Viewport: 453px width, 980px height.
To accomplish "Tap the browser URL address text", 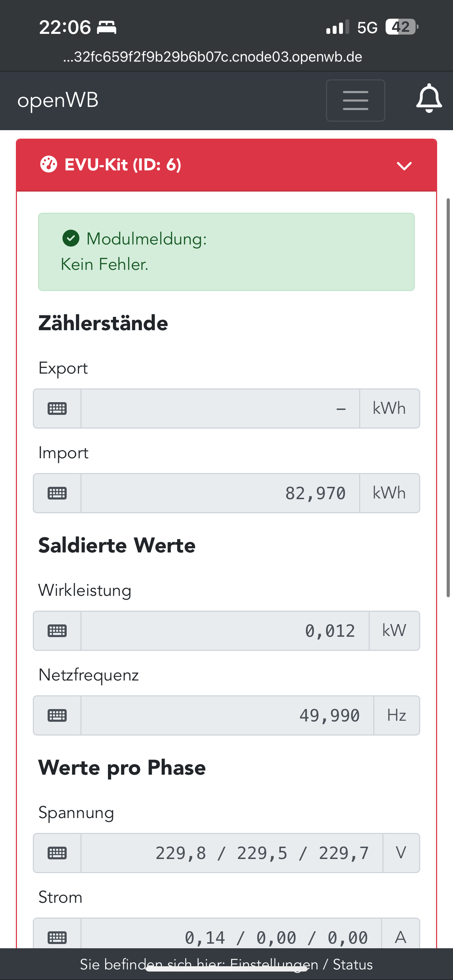I will click(x=213, y=57).
